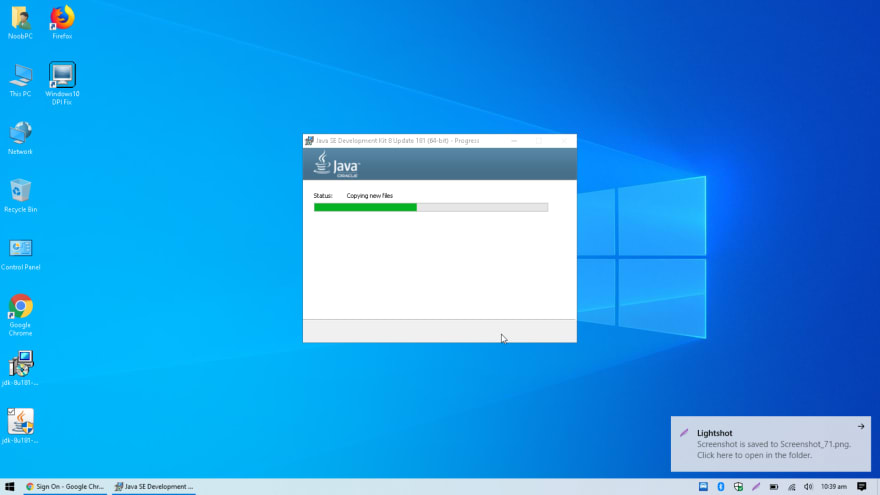Select the Control Panel desktop icon

pyautogui.click(x=20, y=254)
